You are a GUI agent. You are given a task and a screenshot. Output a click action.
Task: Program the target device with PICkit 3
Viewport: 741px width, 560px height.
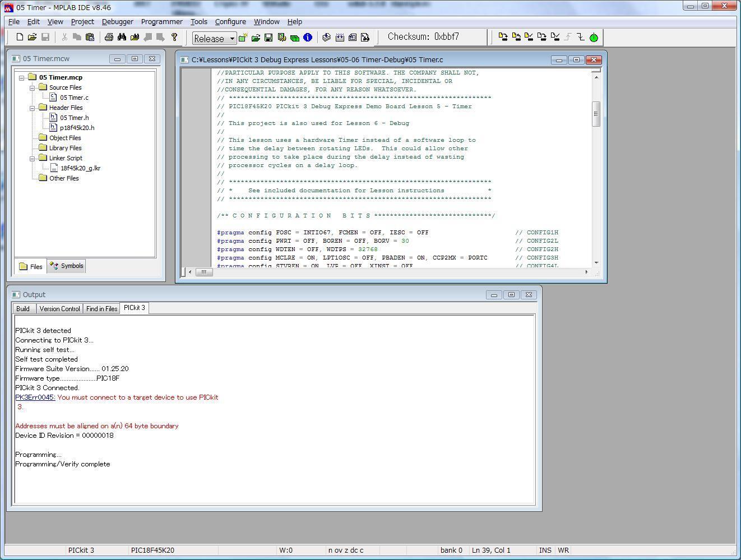[503, 36]
